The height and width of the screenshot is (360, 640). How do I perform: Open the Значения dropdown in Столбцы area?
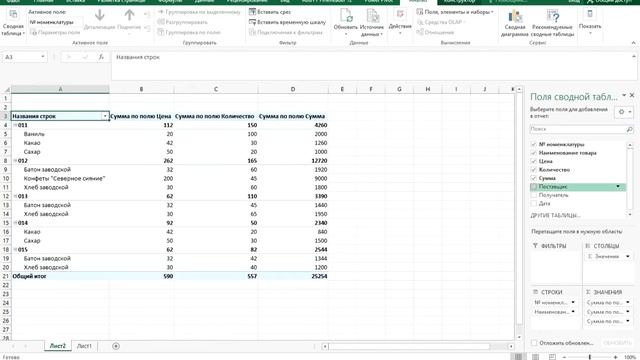click(628, 256)
